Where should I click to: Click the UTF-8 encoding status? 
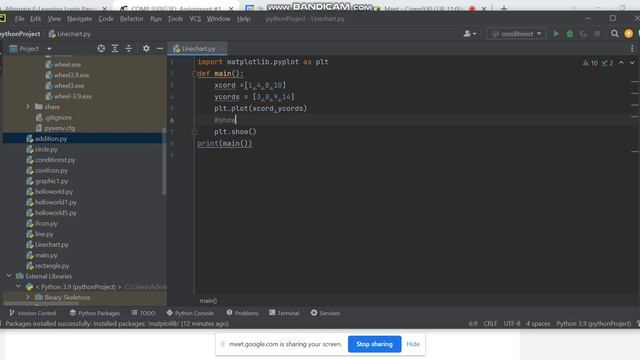[512, 324]
